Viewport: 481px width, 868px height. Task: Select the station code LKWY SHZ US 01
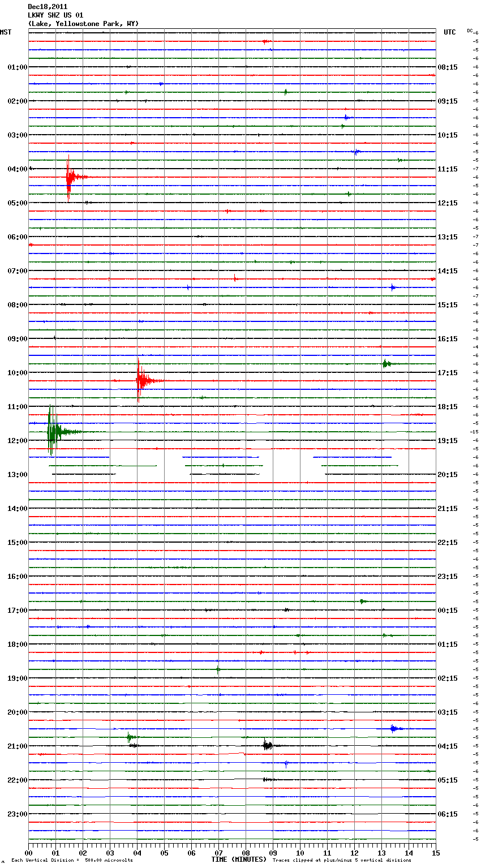pos(55,15)
